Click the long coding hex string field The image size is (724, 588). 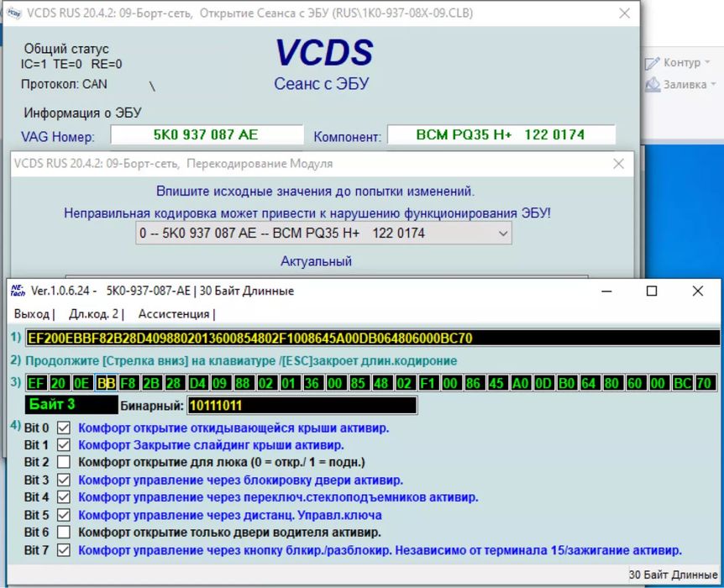(x=373, y=339)
